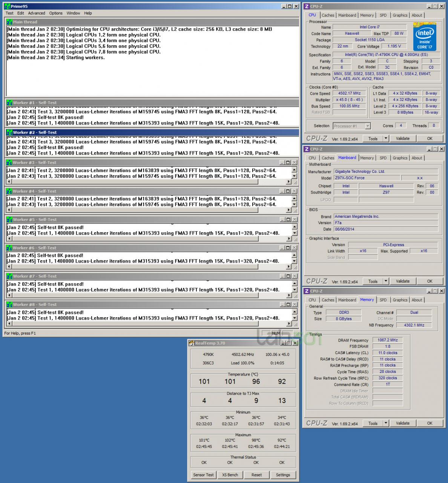Expand Tools dropdown arrow in top CPU-Z
This screenshot has height=483, width=448.
[386, 138]
